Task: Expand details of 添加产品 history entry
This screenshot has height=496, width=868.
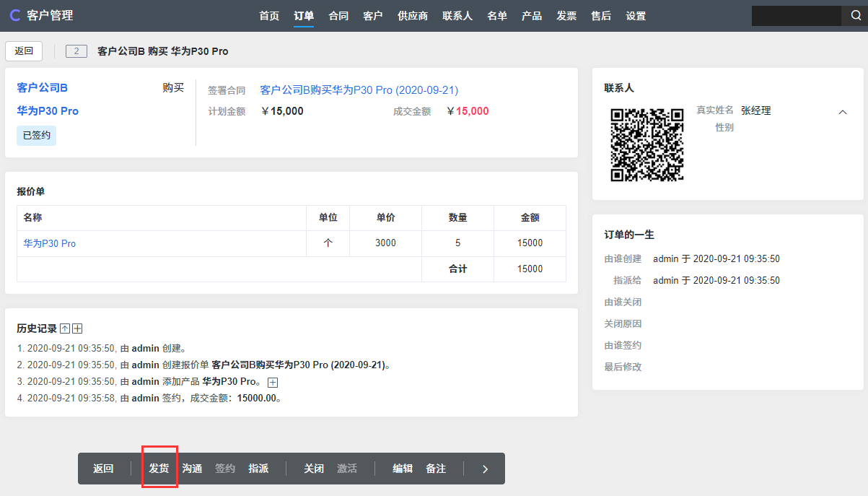Action: tap(273, 382)
